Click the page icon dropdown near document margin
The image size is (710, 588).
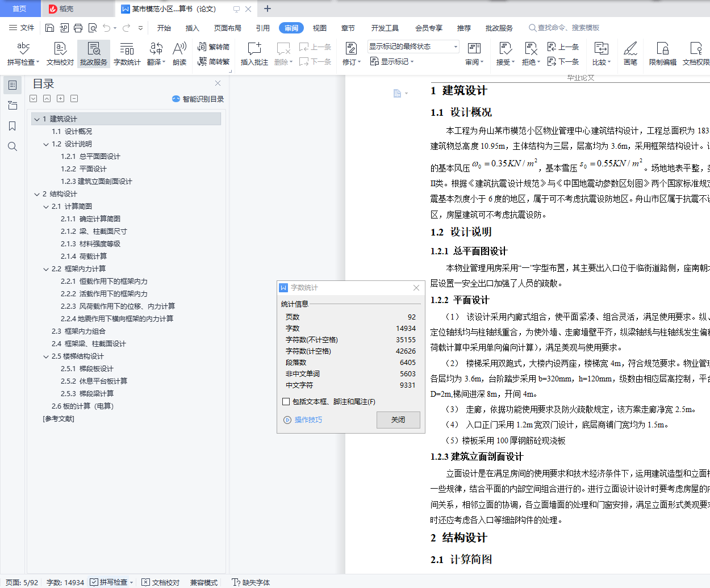pos(400,93)
